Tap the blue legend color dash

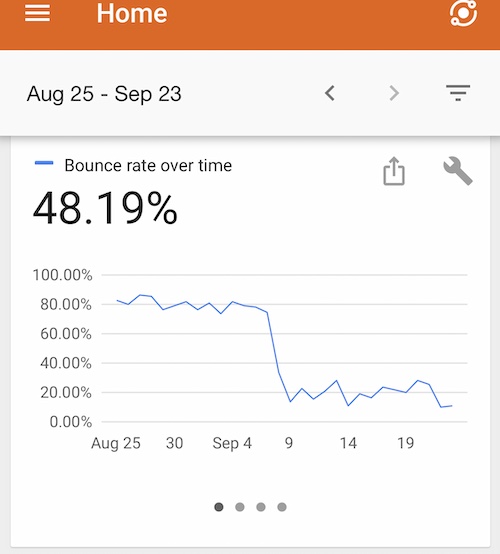tap(44, 163)
